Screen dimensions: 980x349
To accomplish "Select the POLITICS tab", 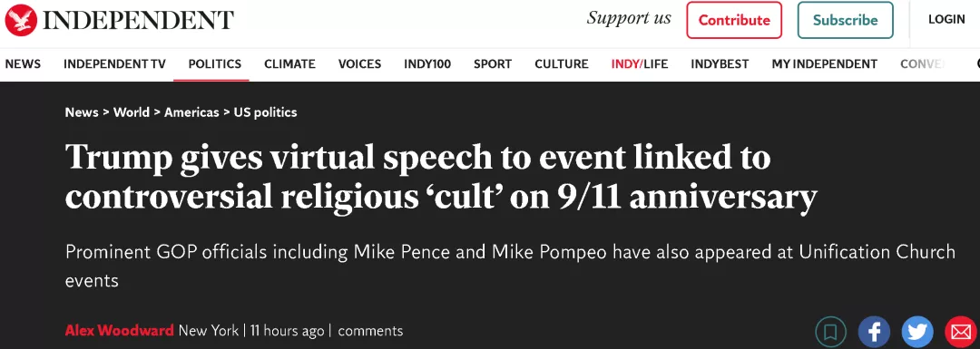I will tap(214, 63).
